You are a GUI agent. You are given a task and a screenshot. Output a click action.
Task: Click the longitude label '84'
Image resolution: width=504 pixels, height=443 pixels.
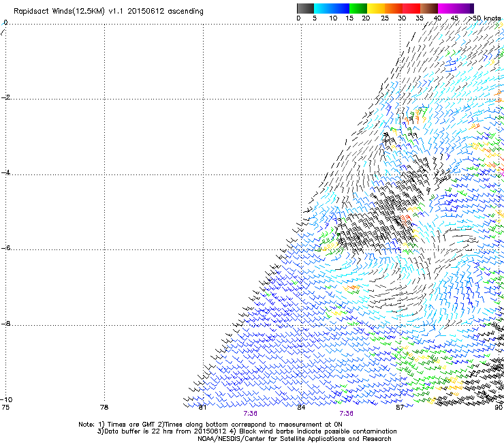click(x=301, y=408)
